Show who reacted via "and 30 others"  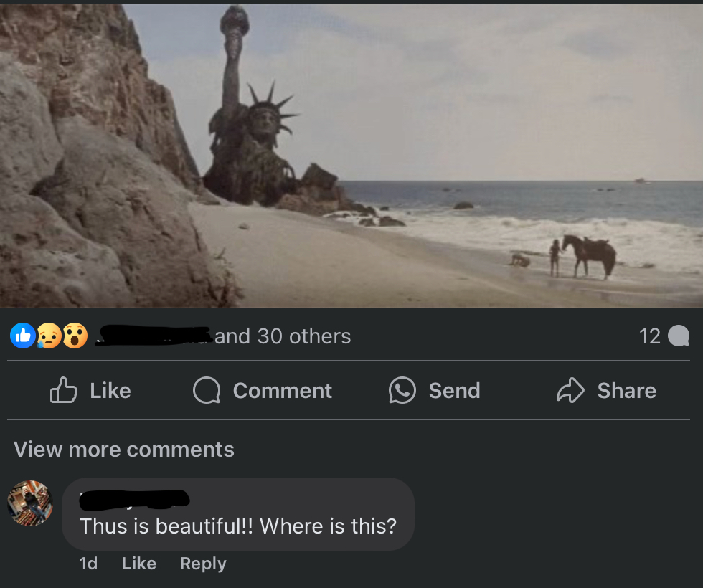283,336
